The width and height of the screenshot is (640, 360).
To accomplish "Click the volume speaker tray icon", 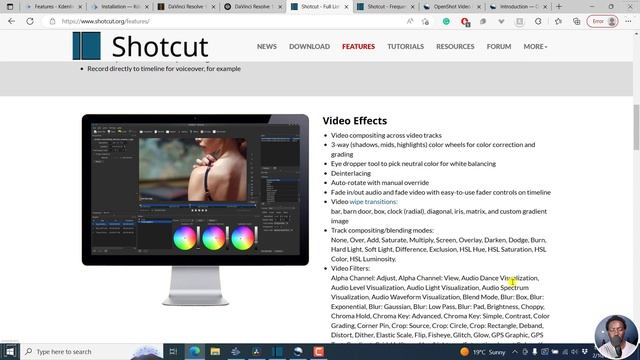I will (x=575, y=351).
